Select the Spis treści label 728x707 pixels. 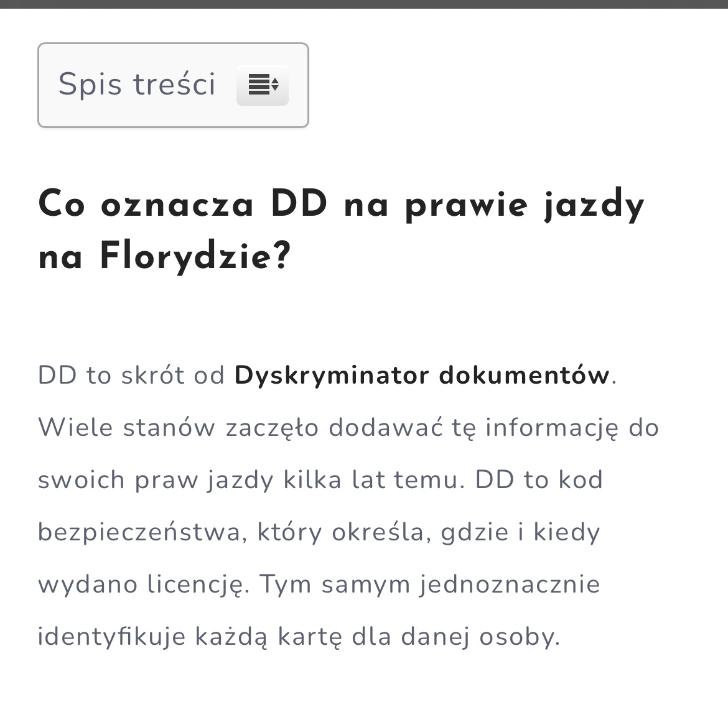(x=138, y=85)
